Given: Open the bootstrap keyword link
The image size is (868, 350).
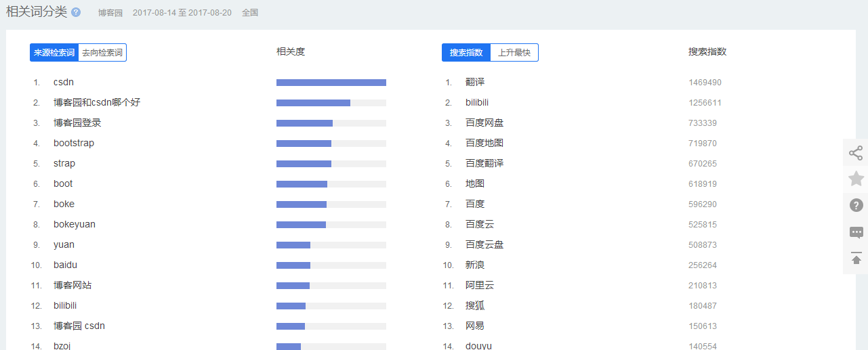Looking at the screenshot, I should click(74, 143).
